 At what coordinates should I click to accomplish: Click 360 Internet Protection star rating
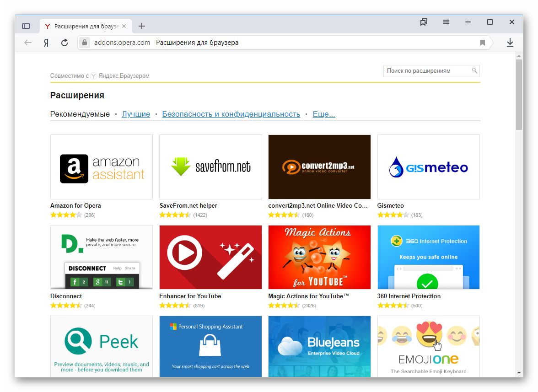(x=393, y=306)
